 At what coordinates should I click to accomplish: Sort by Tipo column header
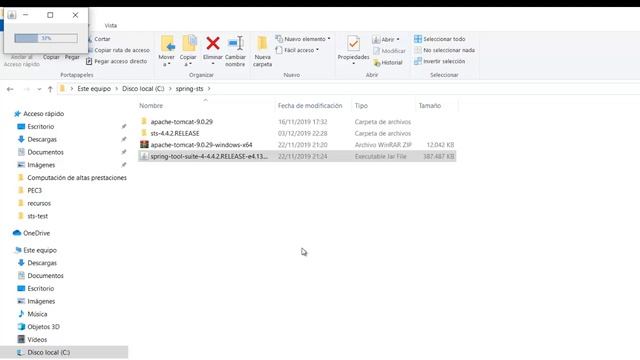click(x=361, y=106)
